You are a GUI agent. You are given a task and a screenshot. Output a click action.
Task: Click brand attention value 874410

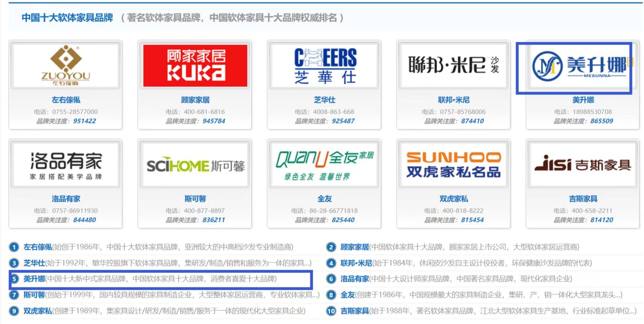pyautogui.click(x=473, y=121)
